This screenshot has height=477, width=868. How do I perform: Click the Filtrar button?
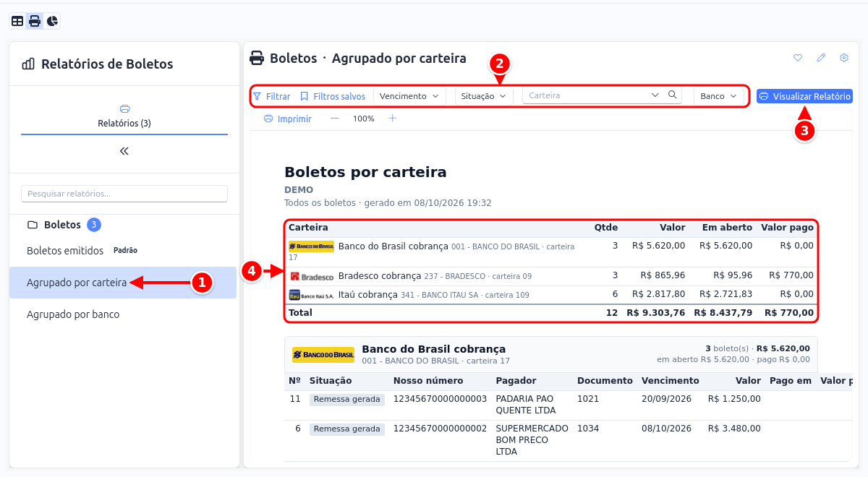[271, 96]
